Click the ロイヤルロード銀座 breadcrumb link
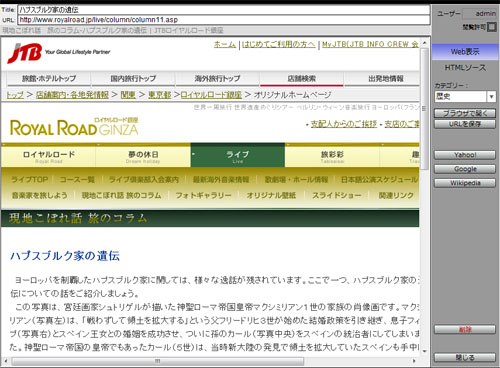The width and height of the screenshot is (500, 368). [211, 95]
